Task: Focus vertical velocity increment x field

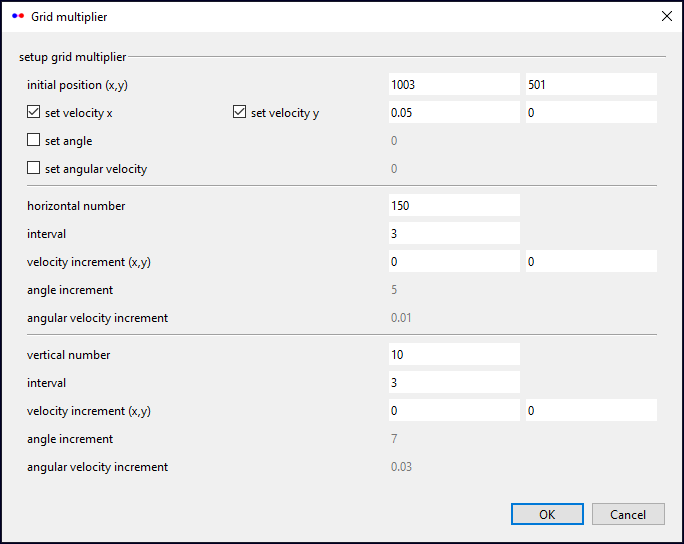Action: pos(454,410)
